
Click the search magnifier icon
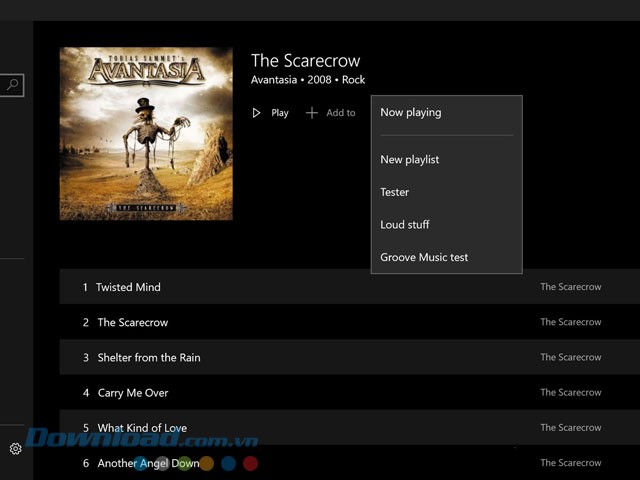(x=12, y=86)
